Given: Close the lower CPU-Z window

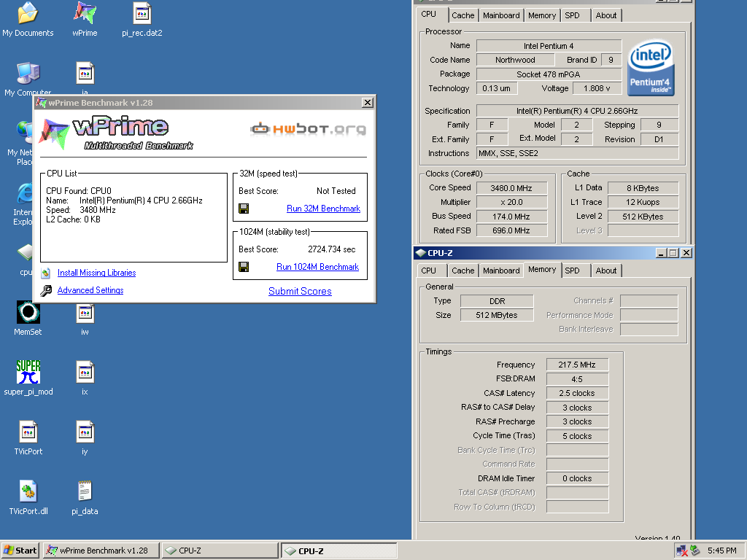Looking at the screenshot, I should (x=686, y=253).
